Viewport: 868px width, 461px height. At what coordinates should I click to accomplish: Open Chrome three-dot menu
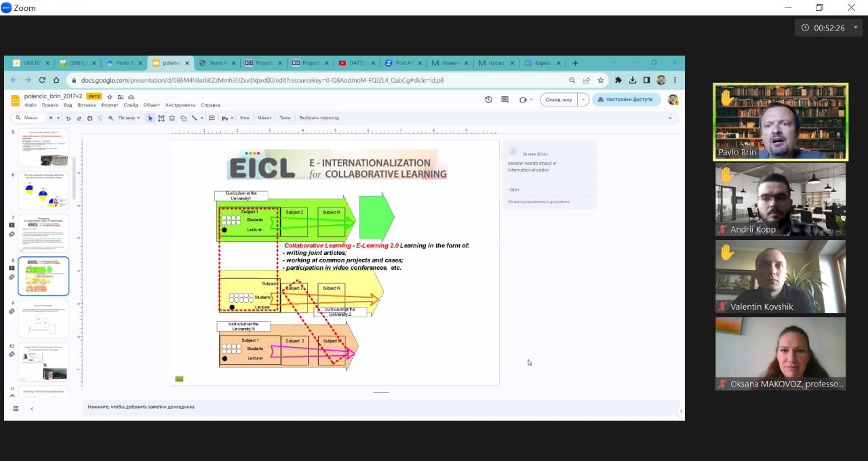tap(675, 80)
